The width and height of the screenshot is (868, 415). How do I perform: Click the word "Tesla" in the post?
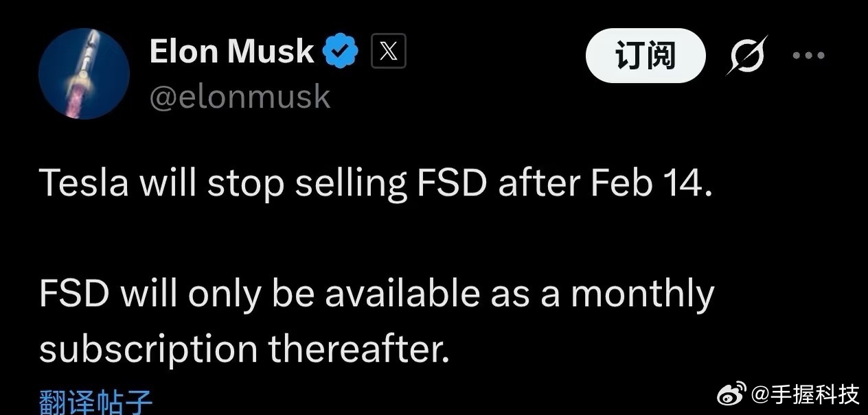click(84, 184)
